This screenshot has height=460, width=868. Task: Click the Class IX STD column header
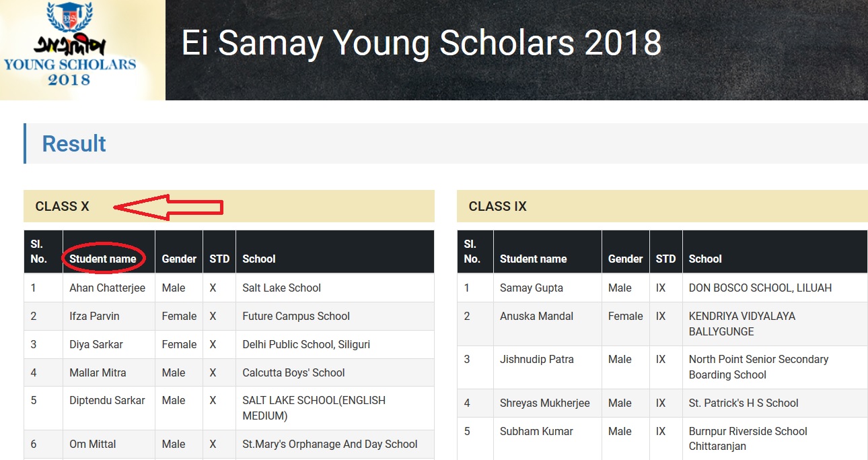click(x=665, y=259)
